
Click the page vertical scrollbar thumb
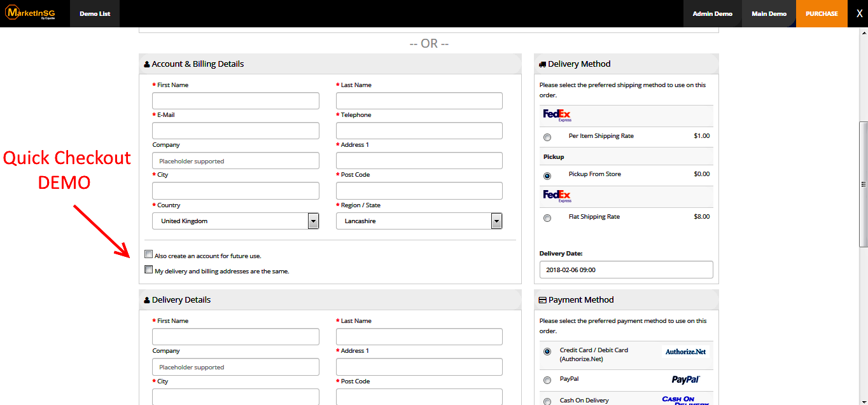click(863, 184)
